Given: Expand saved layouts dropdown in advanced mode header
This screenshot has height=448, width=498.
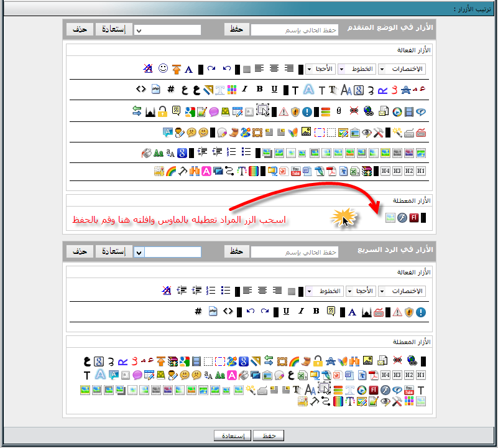Looking at the screenshot, I should pyautogui.click(x=139, y=30).
